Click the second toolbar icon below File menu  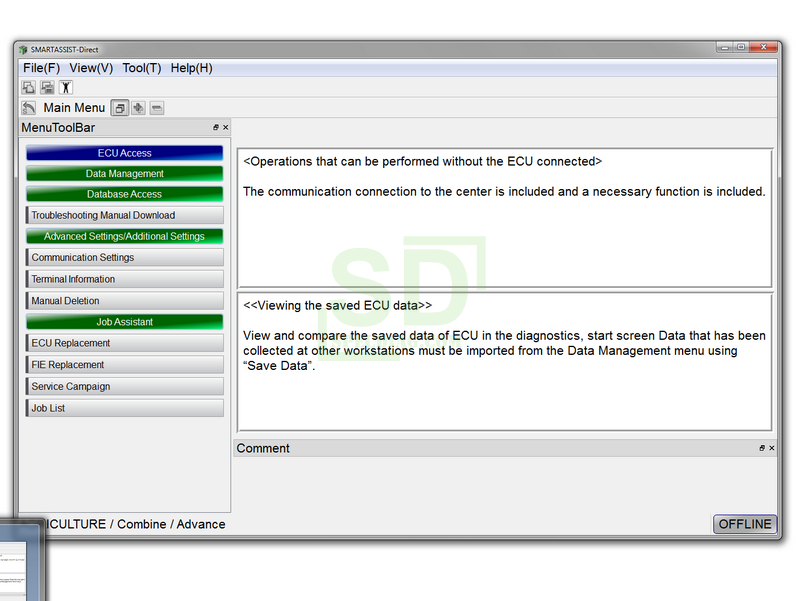47,88
